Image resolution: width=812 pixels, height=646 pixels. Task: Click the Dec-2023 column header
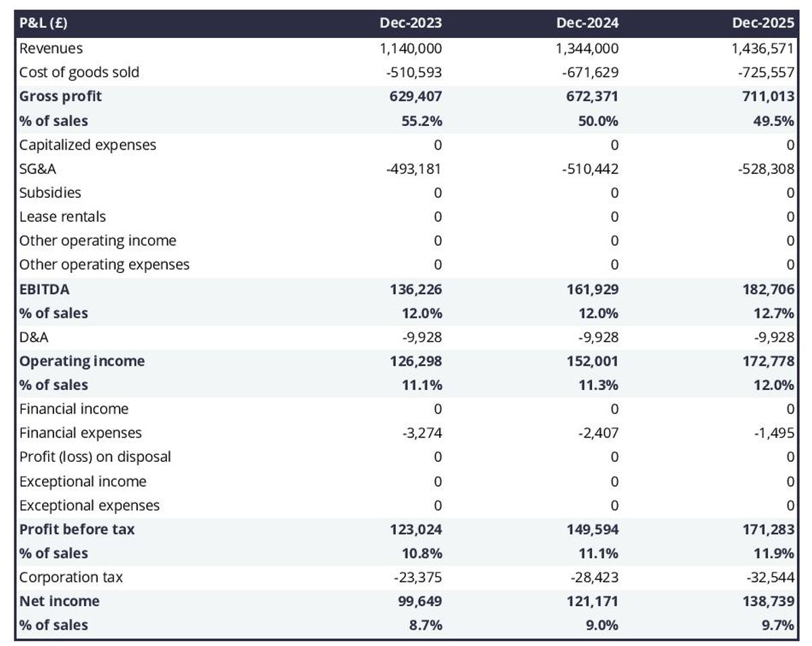coord(410,24)
